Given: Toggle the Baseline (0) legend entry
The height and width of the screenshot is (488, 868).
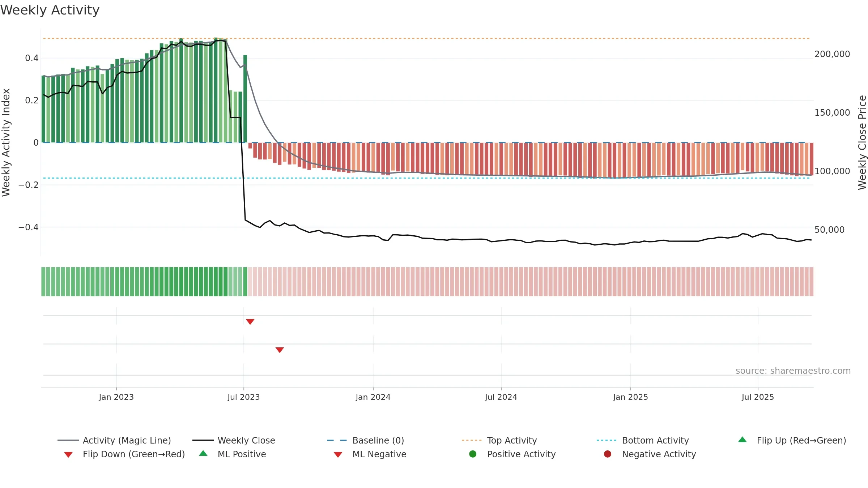Looking at the screenshot, I should coord(365,440).
